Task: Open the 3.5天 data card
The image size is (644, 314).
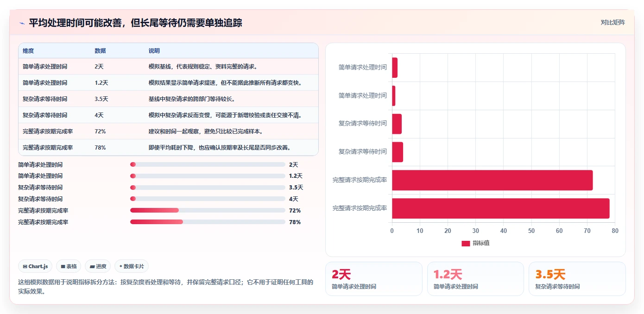Action: tap(577, 279)
